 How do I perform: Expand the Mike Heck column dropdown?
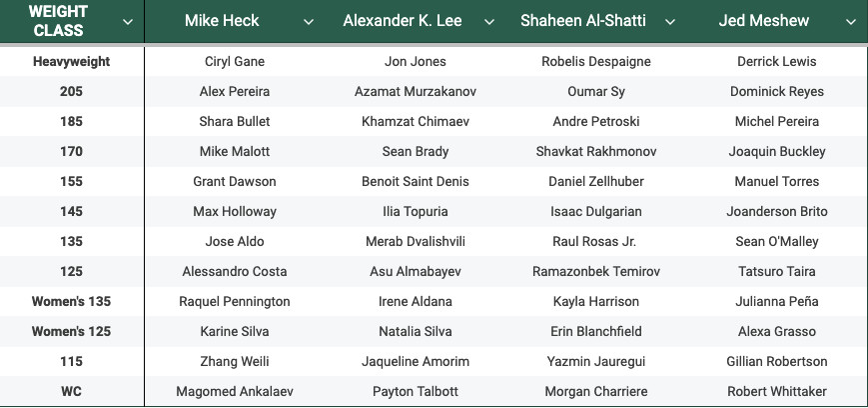pos(309,22)
